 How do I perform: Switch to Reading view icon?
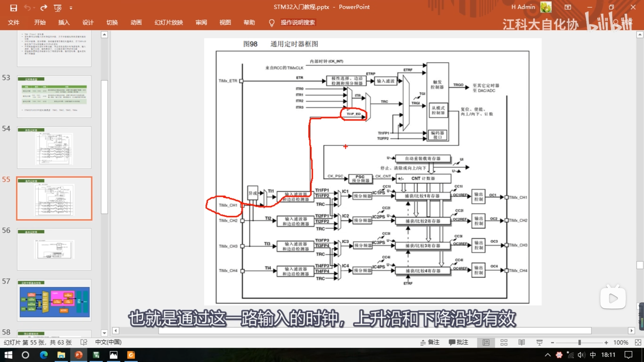click(x=521, y=342)
